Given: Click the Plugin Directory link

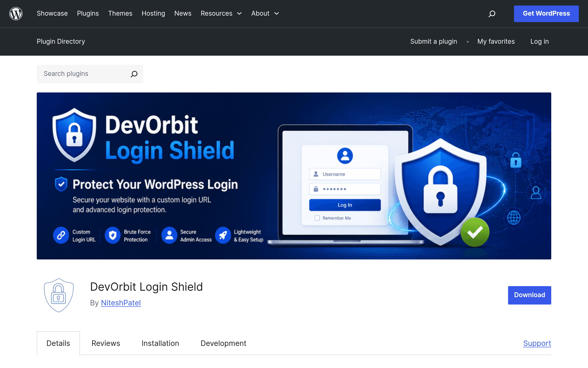Looking at the screenshot, I should 61,41.
